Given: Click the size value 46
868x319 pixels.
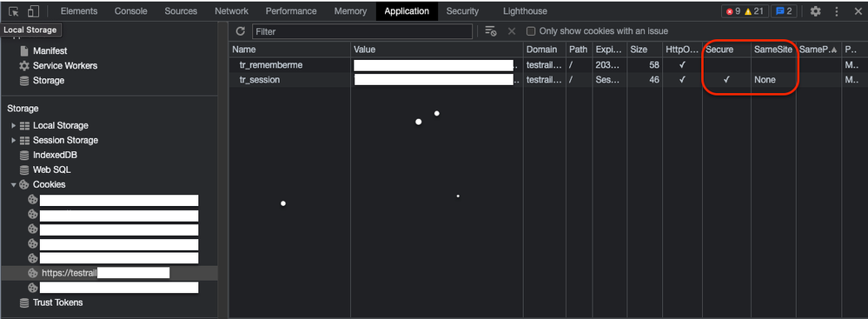Looking at the screenshot, I should click(x=654, y=80).
